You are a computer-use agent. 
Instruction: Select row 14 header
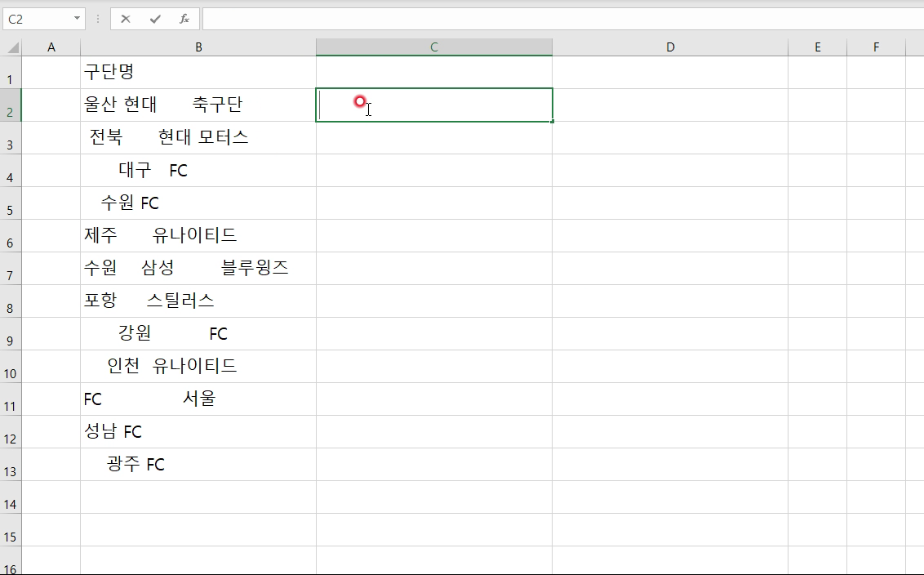tap(10, 497)
